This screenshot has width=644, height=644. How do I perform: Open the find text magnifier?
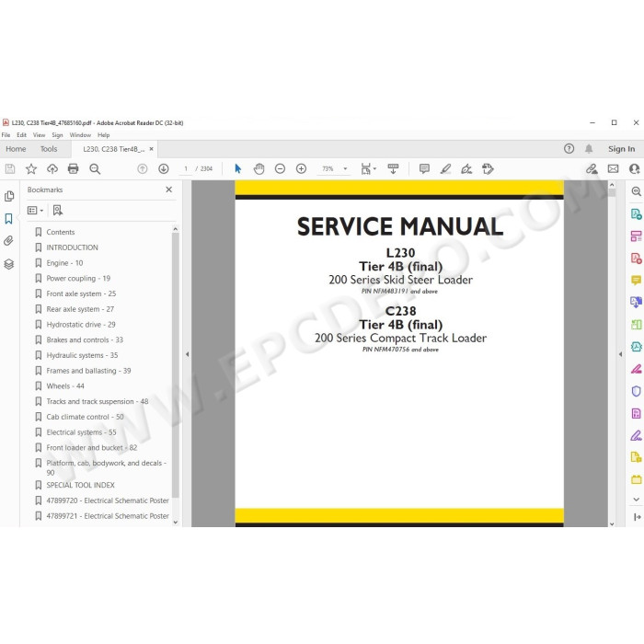[95, 168]
